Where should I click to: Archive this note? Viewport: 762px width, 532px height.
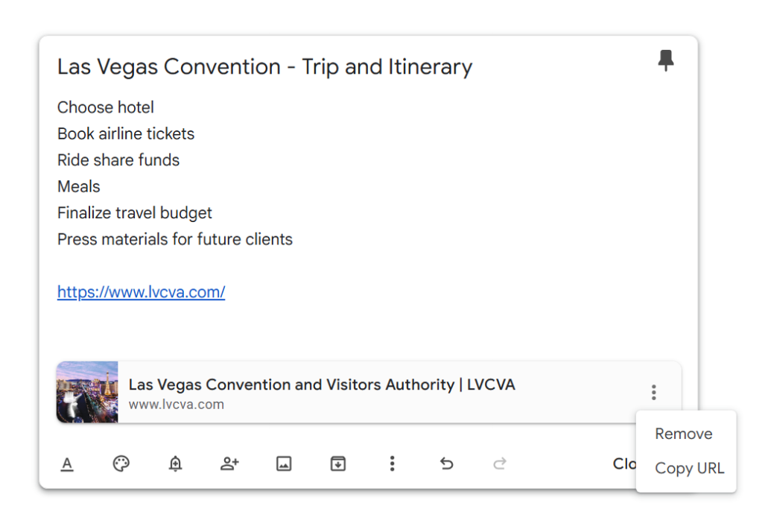click(337, 463)
